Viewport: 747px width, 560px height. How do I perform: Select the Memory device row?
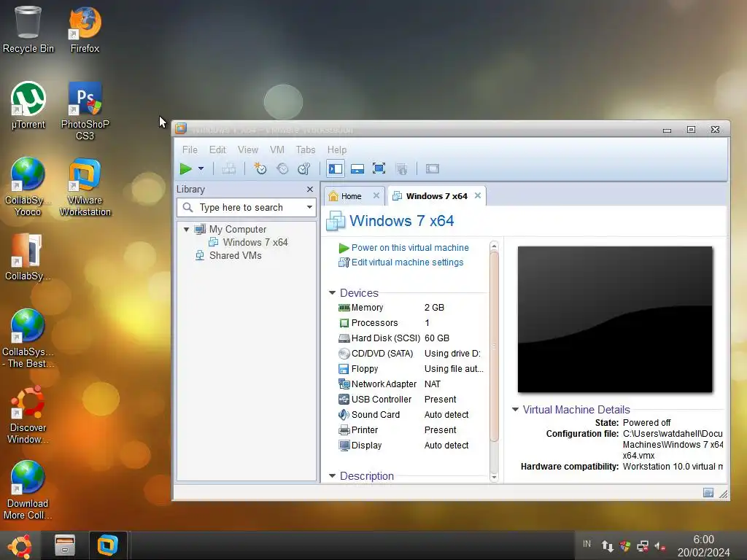coord(411,308)
